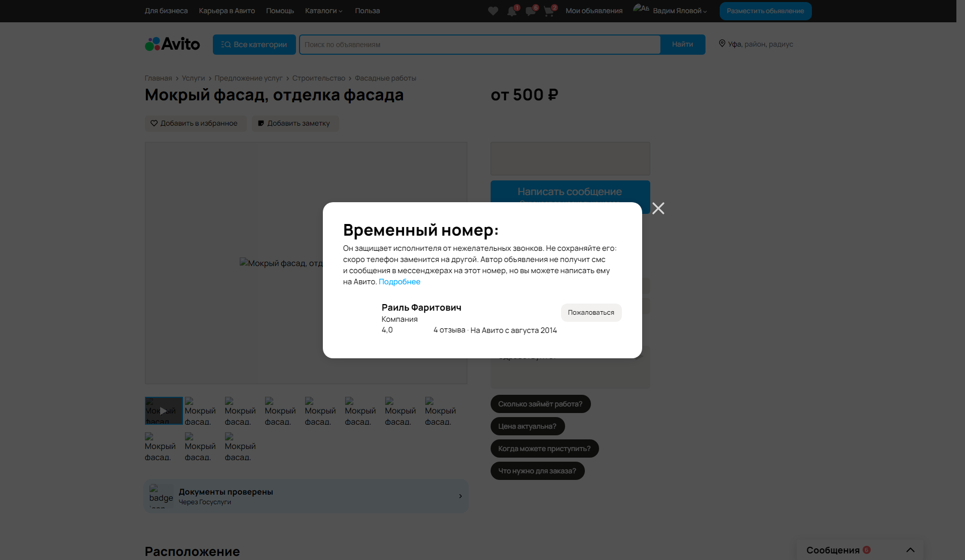This screenshot has width=965, height=560.
Task: Go to Фасадные работы breadcrumb
Action: (386, 78)
